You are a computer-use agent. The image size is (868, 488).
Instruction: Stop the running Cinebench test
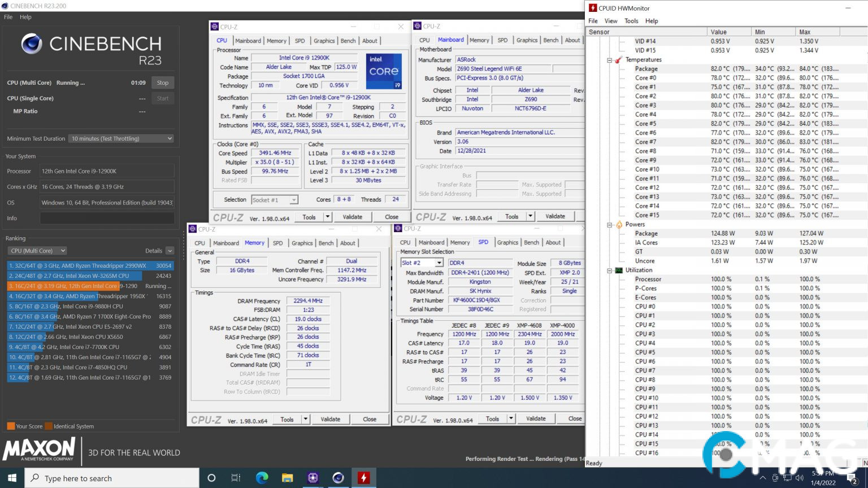[x=163, y=82]
